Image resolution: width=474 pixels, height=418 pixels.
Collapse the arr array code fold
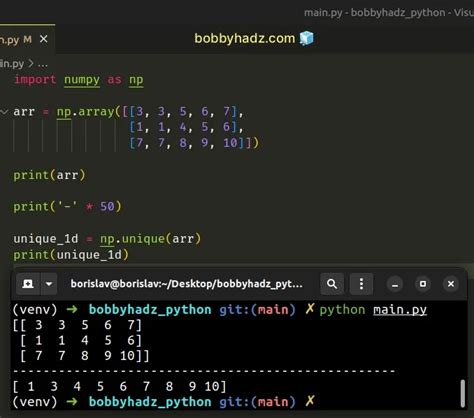coord(4,112)
